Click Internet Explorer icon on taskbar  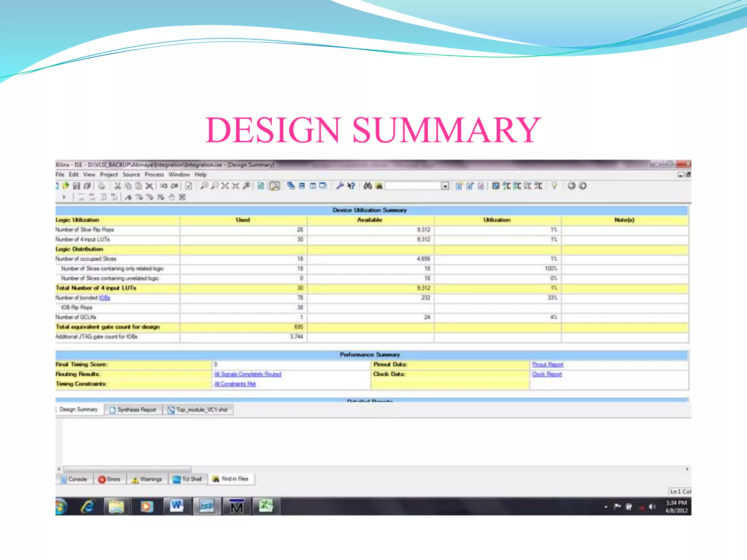pyautogui.click(x=88, y=506)
